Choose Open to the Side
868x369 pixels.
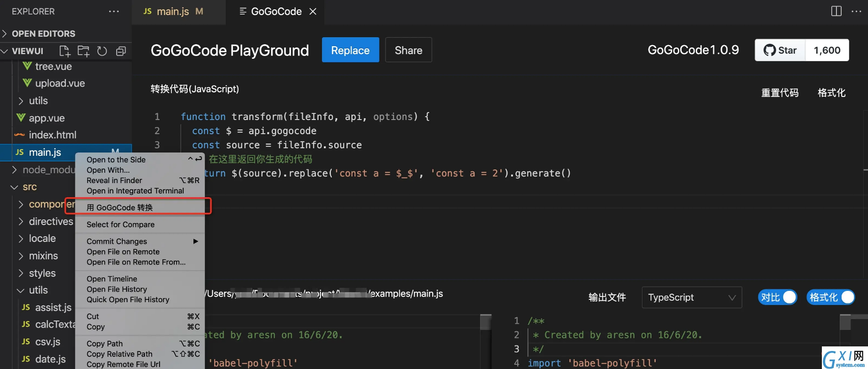pyautogui.click(x=140, y=160)
